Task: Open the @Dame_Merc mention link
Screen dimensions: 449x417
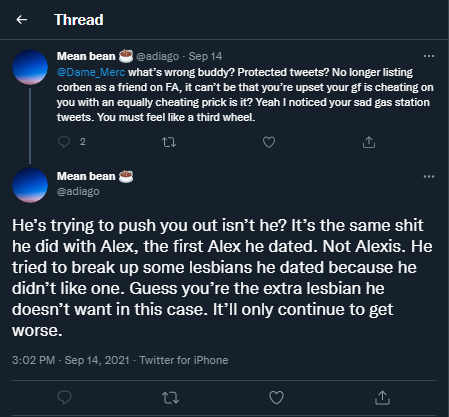Action: 91,72
